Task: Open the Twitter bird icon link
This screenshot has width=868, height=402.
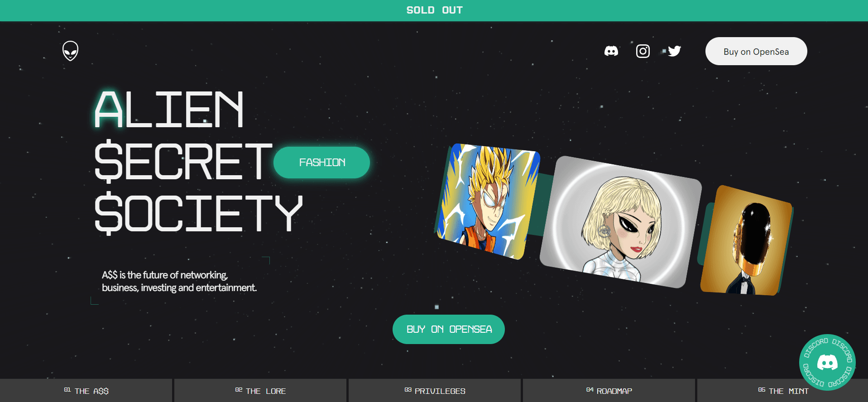Action: point(674,51)
